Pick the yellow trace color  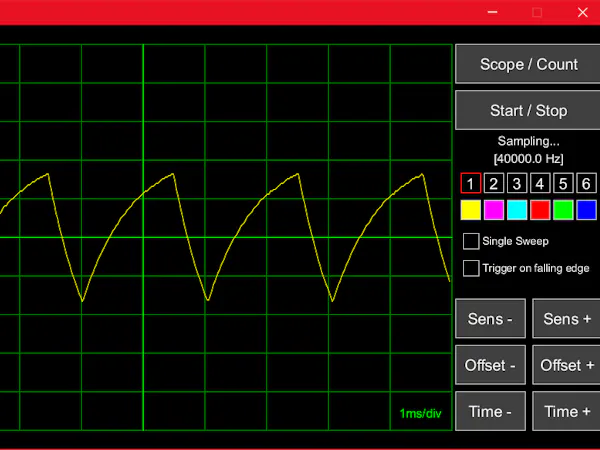pyautogui.click(x=471, y=210)
